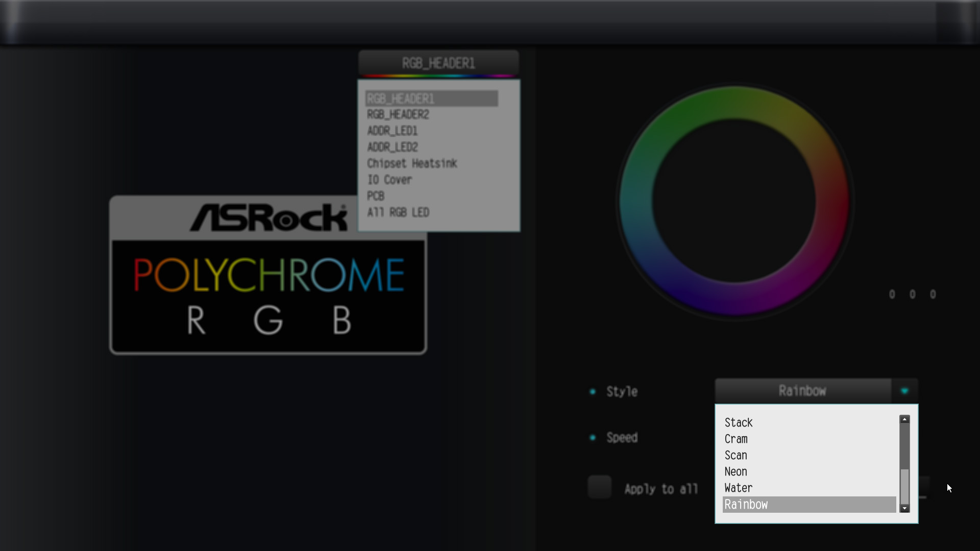
Task: Select RGB_HEADER2 from the header list
Action: point(398,114)
